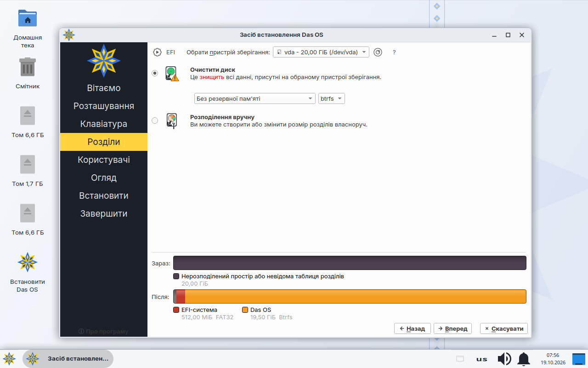Click the 19,50 ГіБ Btrfs size text
Screen dimensions: 588x368
(271, 317)
